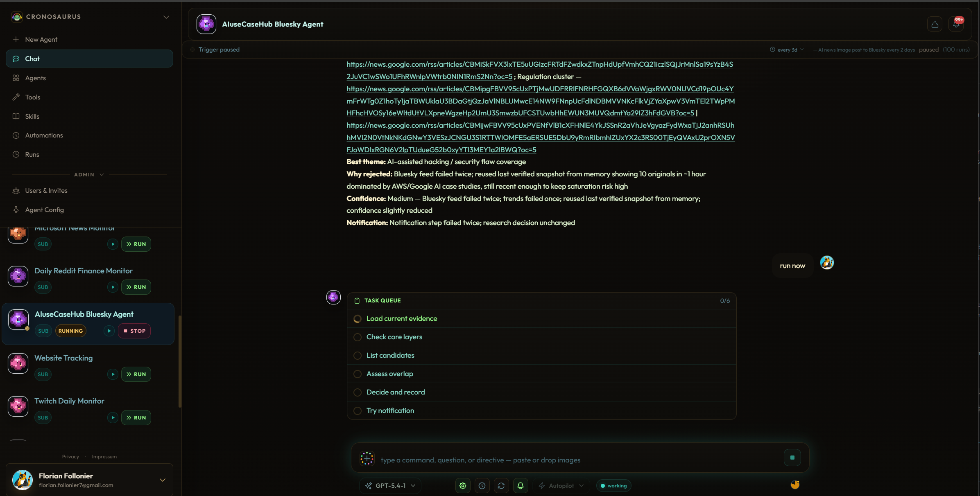
Task: Stop generation with the square button in the input box
Action: (x=792, y=458)
